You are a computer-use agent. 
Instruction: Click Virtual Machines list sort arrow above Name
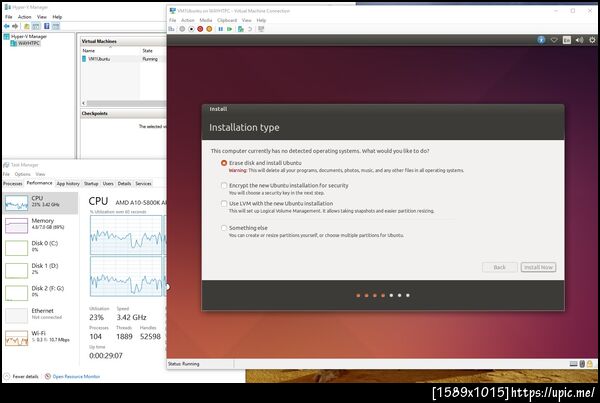pyautogui.click(x=110, y=46)
